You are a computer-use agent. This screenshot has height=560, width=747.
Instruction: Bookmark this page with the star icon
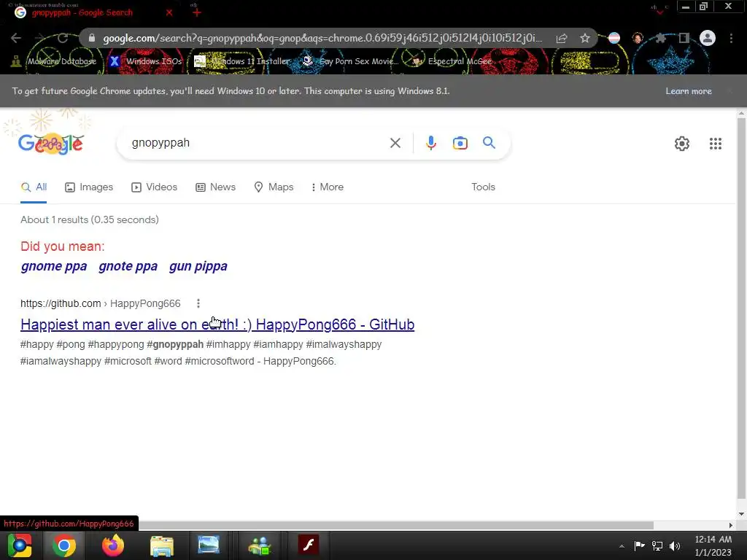coord(585,38)
